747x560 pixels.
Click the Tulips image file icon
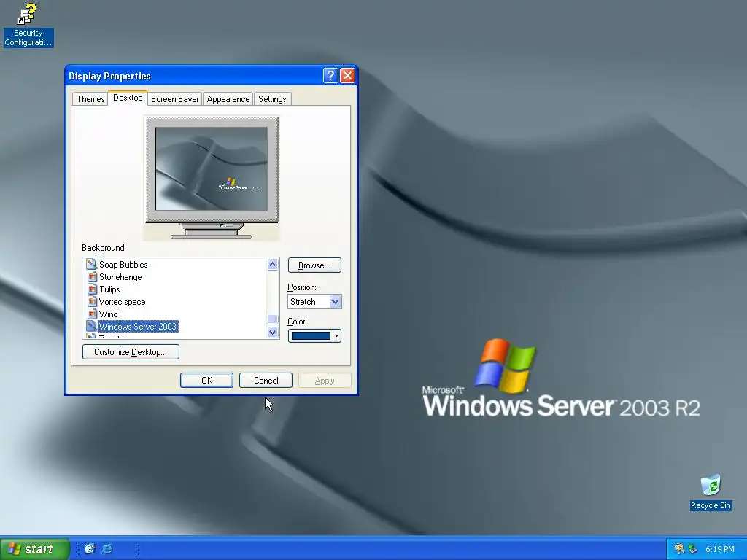coord(92,289)
